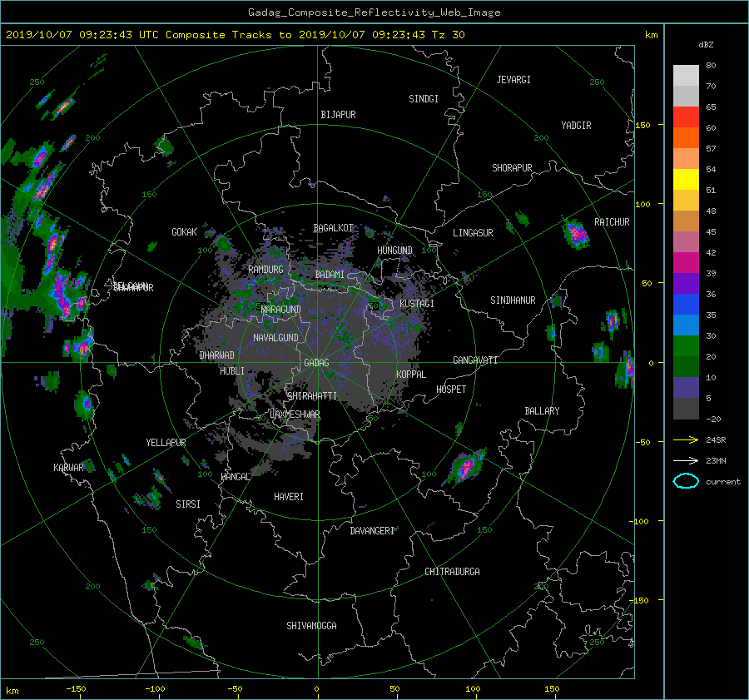Pick the red 60-65 dBZ swatch
This screenshot has height=700, width=749.
(x=686, y=117)
